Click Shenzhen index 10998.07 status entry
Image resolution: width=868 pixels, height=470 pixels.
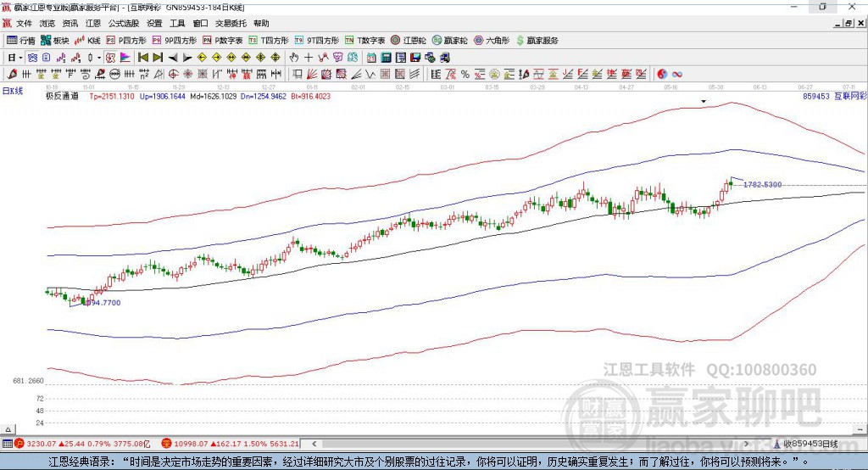231,444
